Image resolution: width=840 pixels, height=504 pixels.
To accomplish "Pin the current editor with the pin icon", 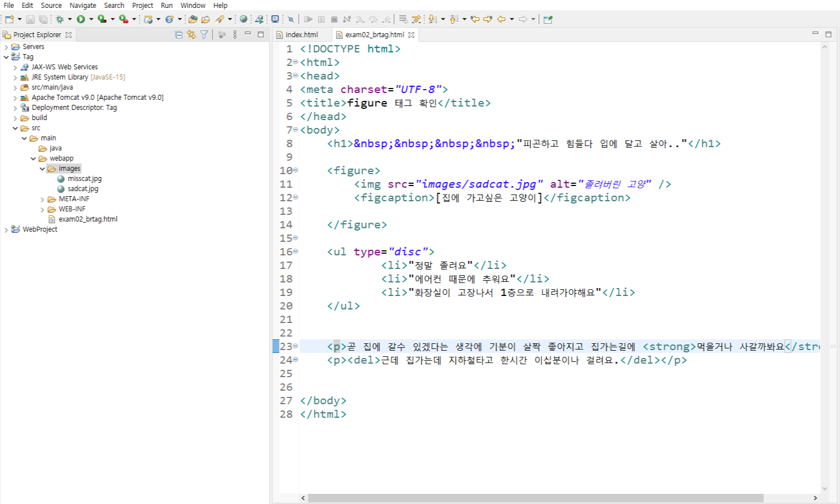I will click(x=549, y=19).
